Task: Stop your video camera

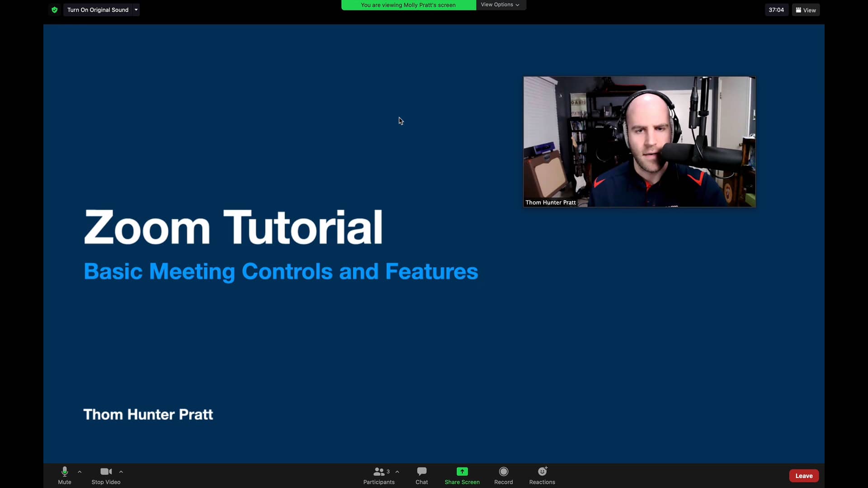Action: (106, 475)
